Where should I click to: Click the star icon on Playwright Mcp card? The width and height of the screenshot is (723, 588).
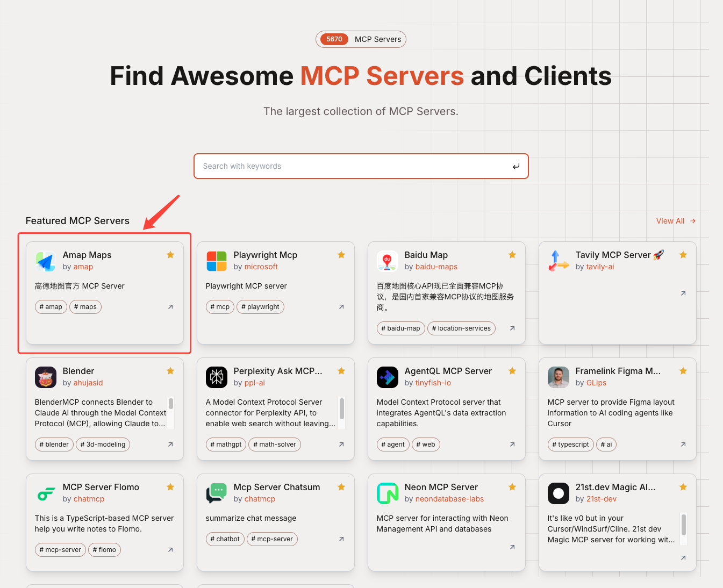[x=341, y=255]
